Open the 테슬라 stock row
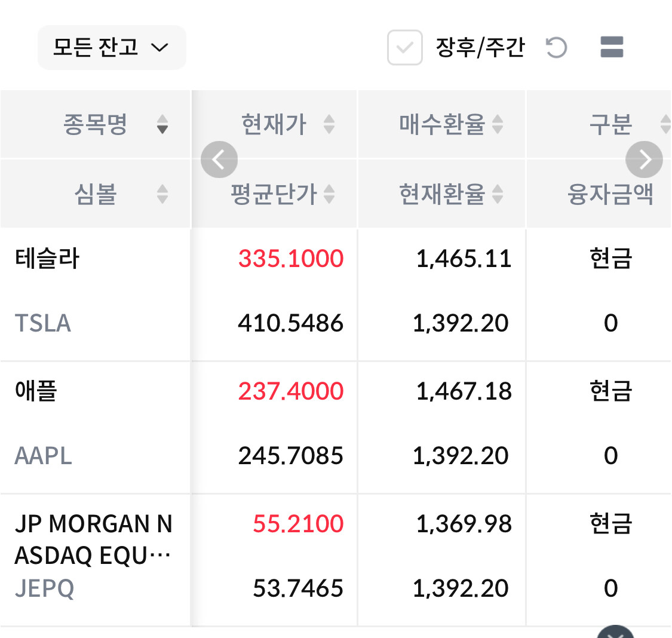Viewport: 672px width, 638px height. (48, 259)
